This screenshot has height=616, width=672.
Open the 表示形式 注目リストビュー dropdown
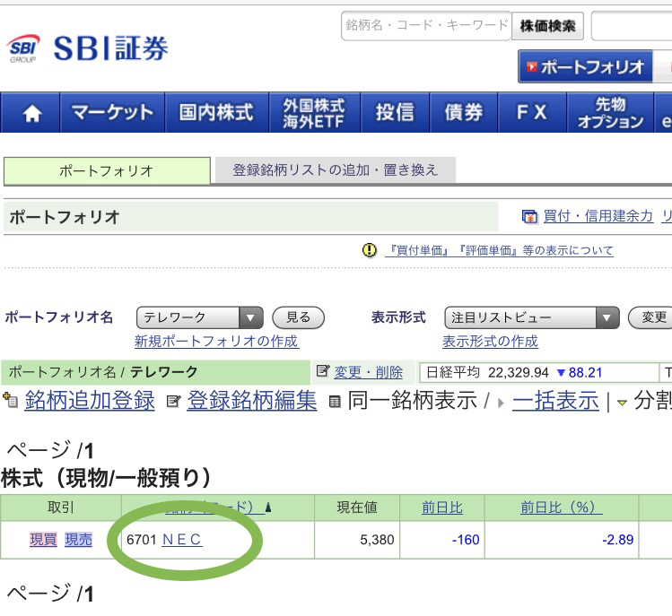coord(532,317)
